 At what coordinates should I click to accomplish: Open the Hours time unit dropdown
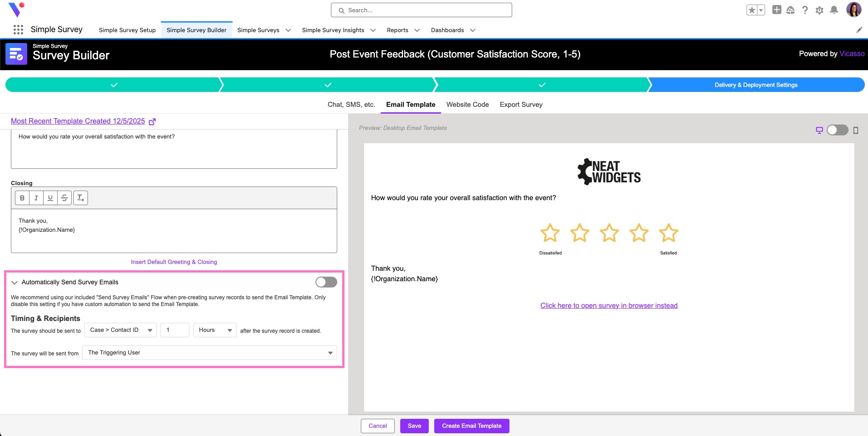(x=215, y=330)
